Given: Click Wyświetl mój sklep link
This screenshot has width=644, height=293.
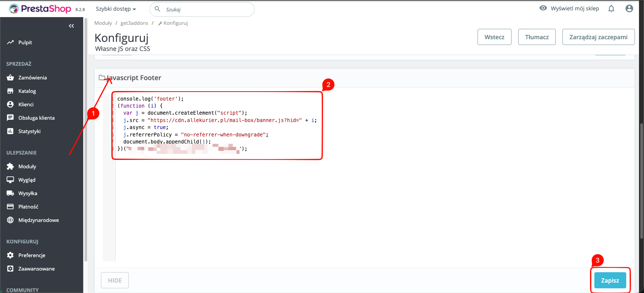Looking at the screenshot, I should point(575,8).
